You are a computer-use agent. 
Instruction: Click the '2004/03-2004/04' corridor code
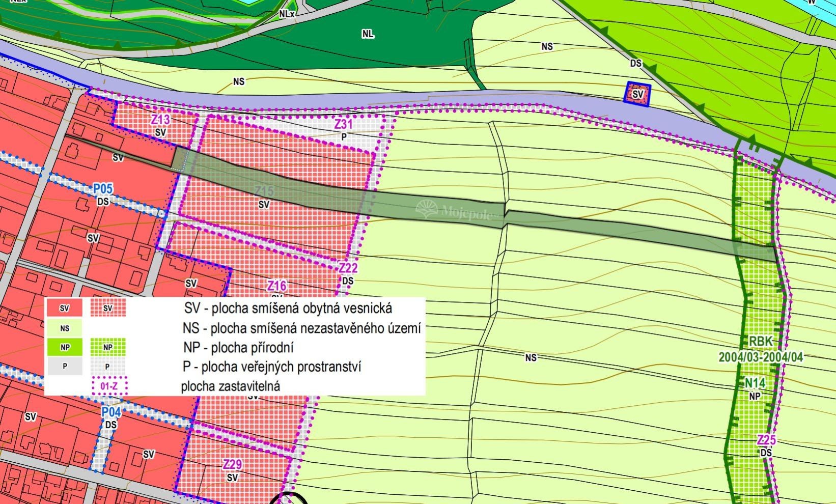761,357
